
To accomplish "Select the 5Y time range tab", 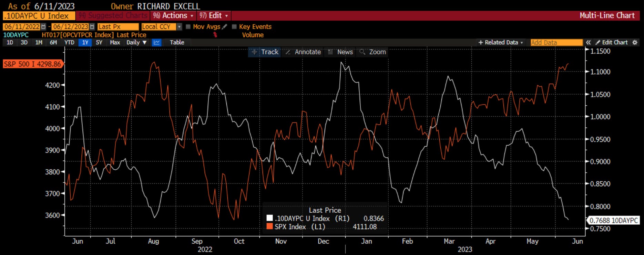I will click(x=99, y=42).
